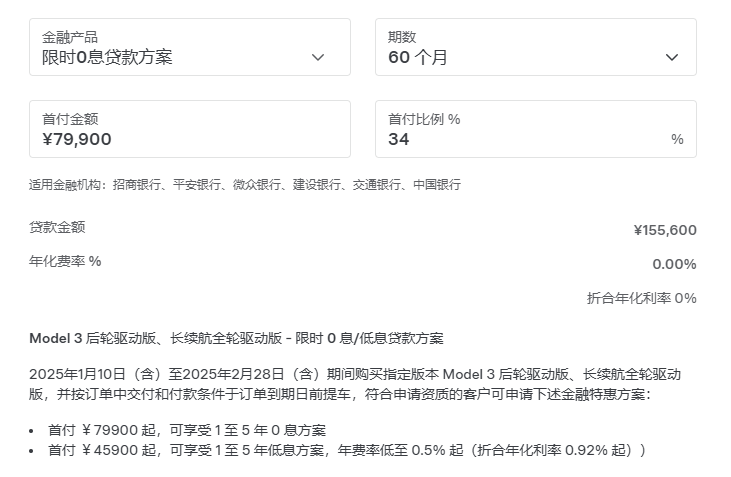Click the Model 3 限时 0 息 heading

click(236, 338)
